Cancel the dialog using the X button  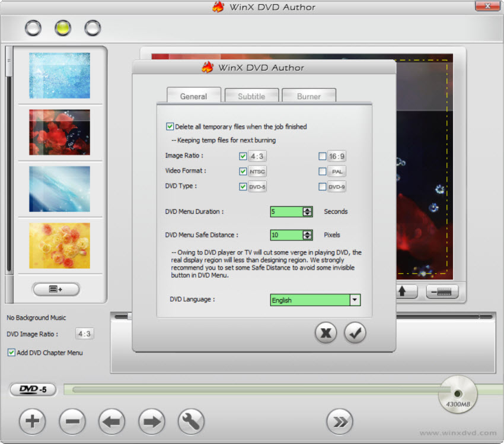[x=326, y=332]
